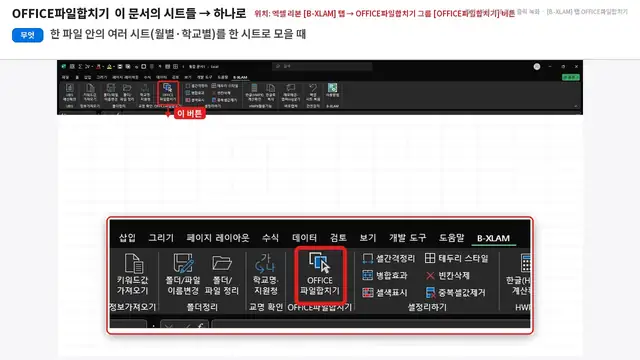Screen dimensions: 640x360
Task: Open 폴더/파일 이름변경 in enlarged ribbon
Action: pyautogui.click(x=183, y=273)
